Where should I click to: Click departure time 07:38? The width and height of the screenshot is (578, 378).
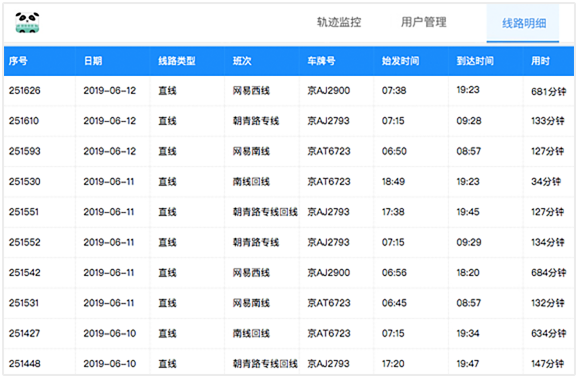tap(394, 90)
